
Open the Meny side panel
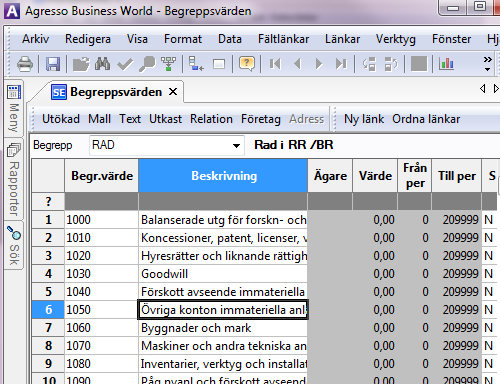(14, 108)
